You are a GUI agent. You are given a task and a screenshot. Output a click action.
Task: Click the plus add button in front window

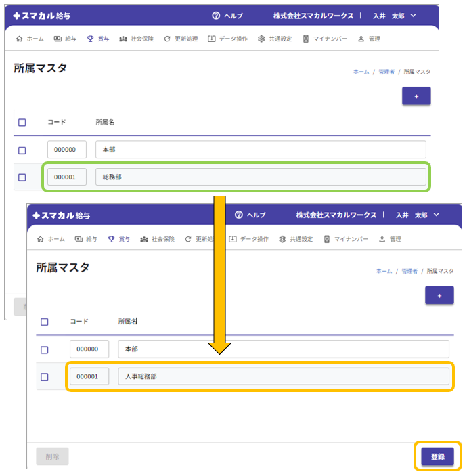439,295
